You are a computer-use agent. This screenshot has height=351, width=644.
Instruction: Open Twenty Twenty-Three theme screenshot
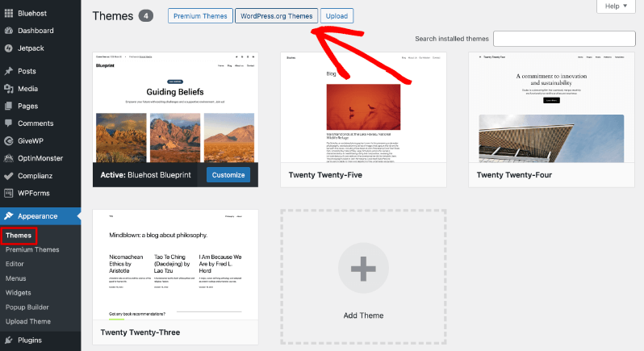175,265
